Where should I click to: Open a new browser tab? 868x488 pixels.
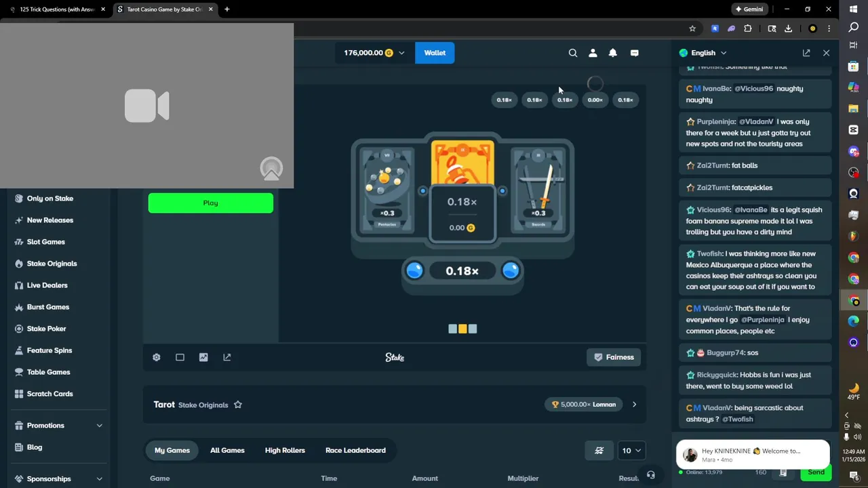[226, 9]
